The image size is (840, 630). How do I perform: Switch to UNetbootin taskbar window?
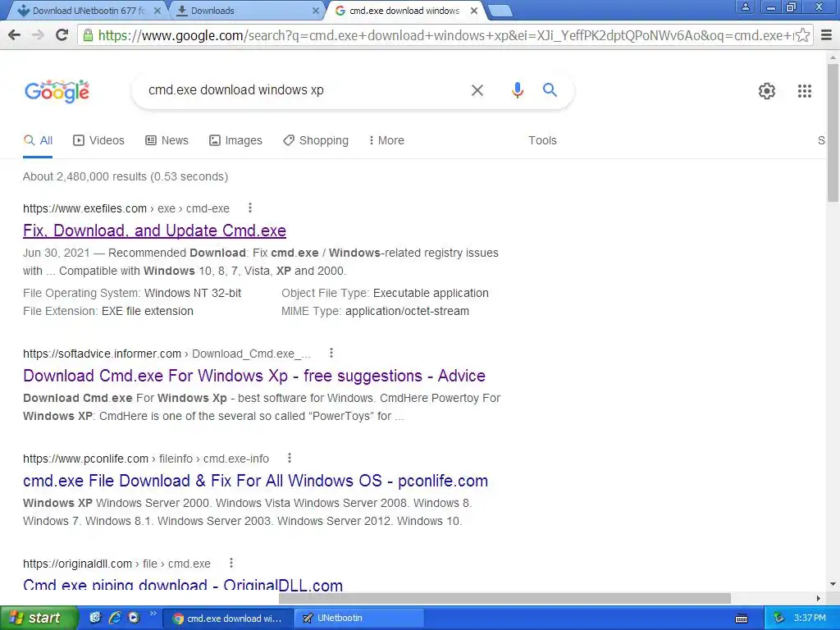point(360,618)
